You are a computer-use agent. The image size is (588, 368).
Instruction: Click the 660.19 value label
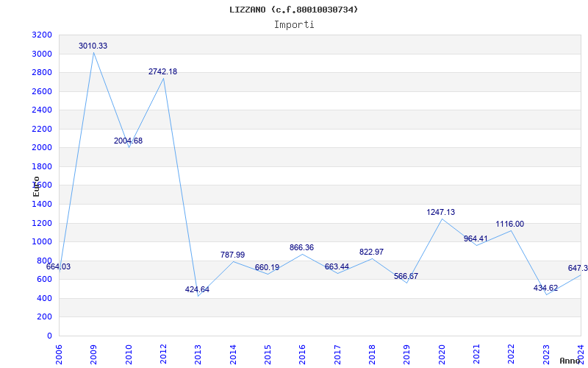click(x=267, y=268)
